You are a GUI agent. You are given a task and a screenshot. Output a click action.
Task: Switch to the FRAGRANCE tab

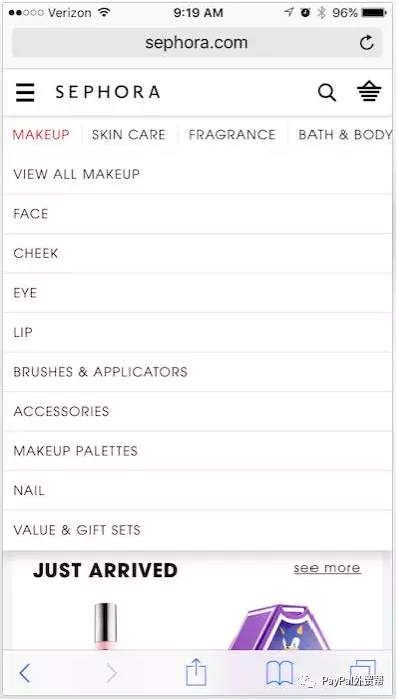pos(232,134)
